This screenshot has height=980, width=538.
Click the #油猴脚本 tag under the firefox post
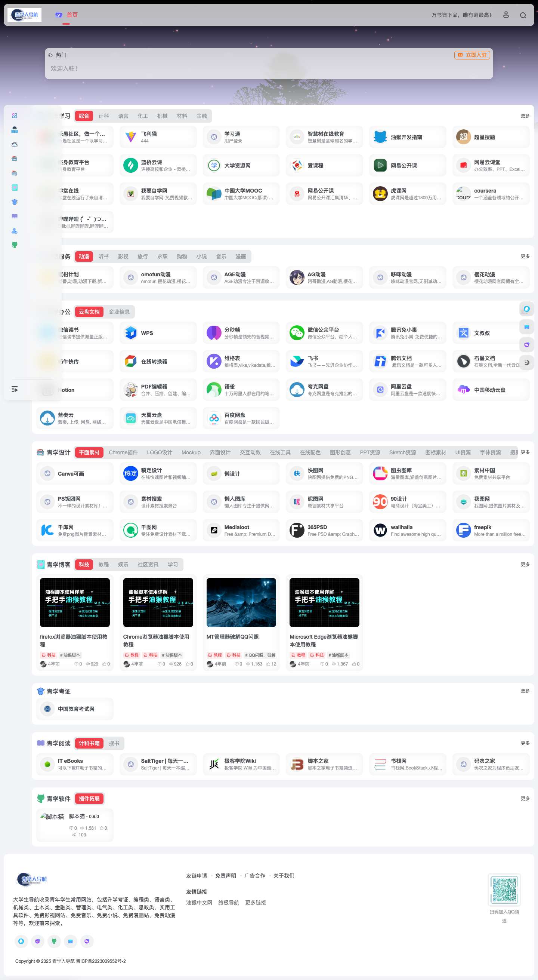pos(70,655)
